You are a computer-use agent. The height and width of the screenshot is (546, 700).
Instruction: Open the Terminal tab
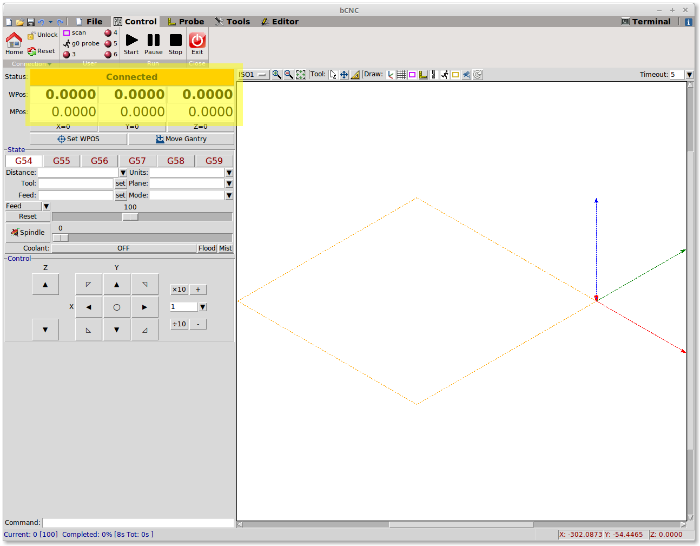pos(646,21)
